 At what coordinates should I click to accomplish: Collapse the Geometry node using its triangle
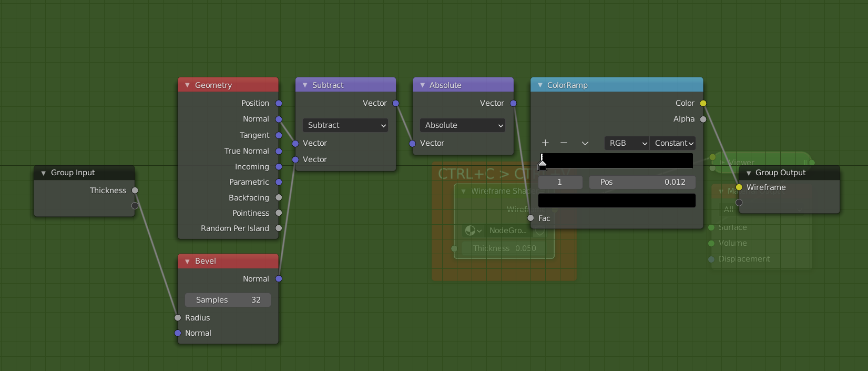pos(187,85)
